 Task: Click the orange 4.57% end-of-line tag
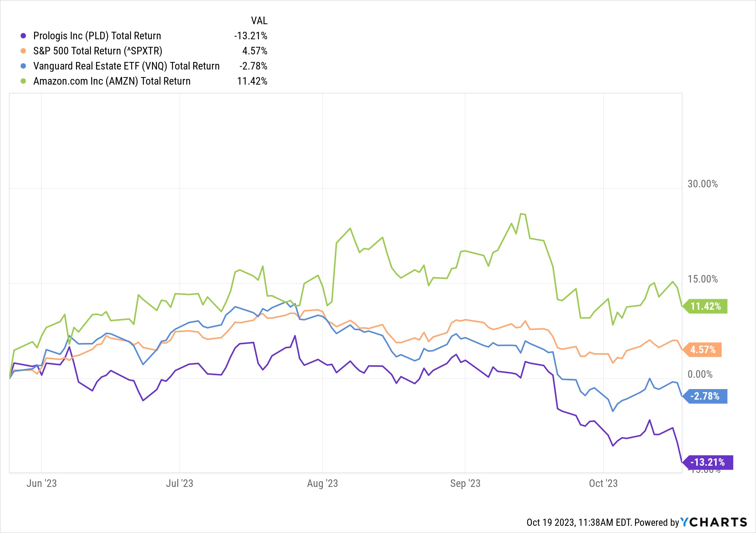pyautogui.click(x=703, y=349)
